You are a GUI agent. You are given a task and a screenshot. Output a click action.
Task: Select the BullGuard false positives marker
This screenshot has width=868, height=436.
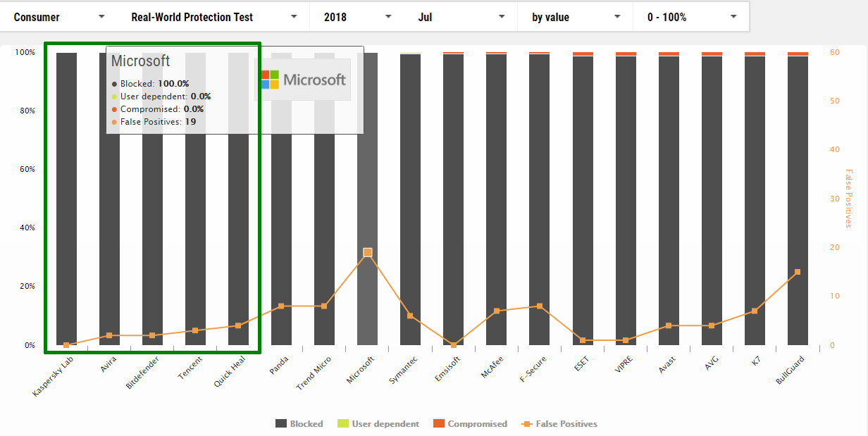(x=798, y=272)
